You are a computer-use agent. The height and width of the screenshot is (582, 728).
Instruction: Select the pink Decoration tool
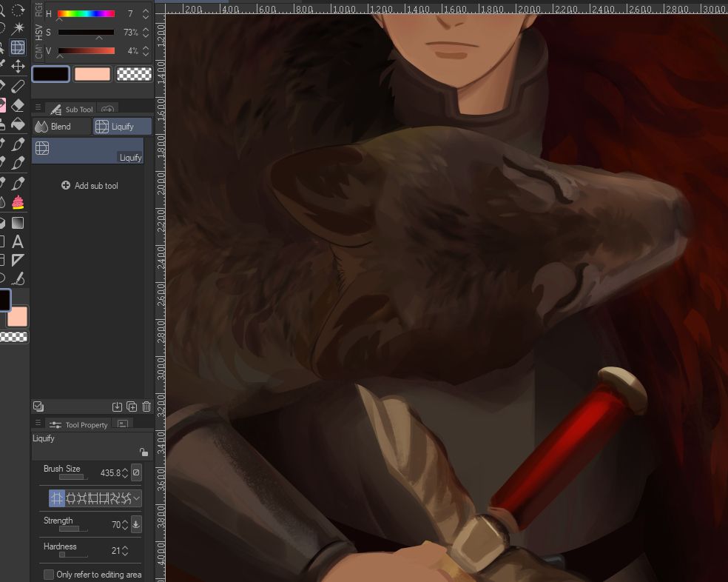coord(18,203)
